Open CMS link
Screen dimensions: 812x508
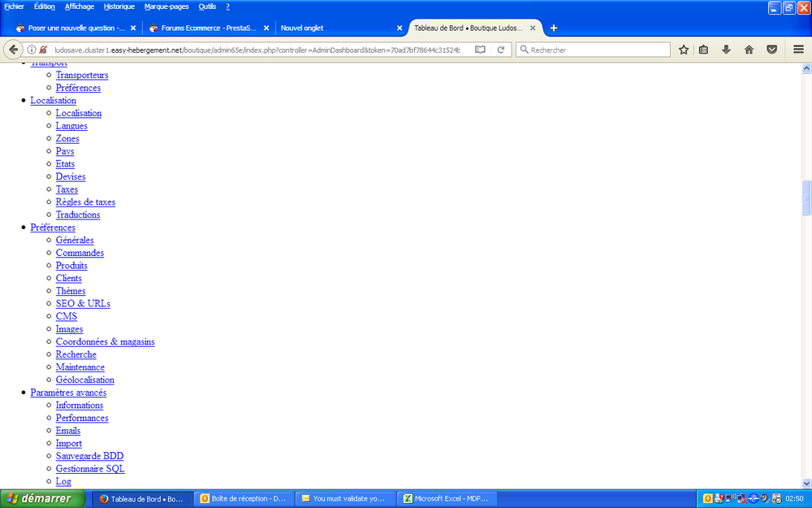[x=67, y=316]
